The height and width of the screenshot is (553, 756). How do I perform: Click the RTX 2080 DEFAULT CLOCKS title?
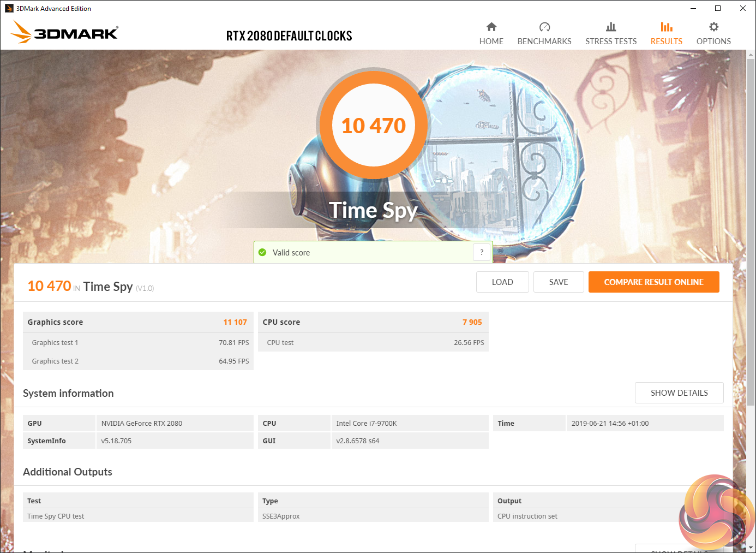289,36
